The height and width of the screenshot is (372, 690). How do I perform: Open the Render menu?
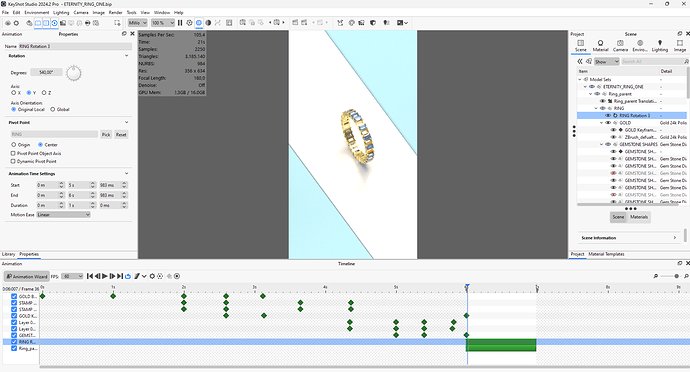pyautogui.click(x=115, y=12)
